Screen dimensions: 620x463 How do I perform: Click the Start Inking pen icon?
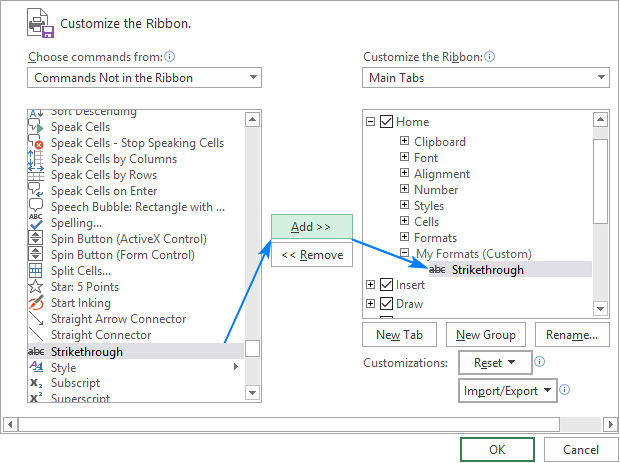[x=35, y=303]
